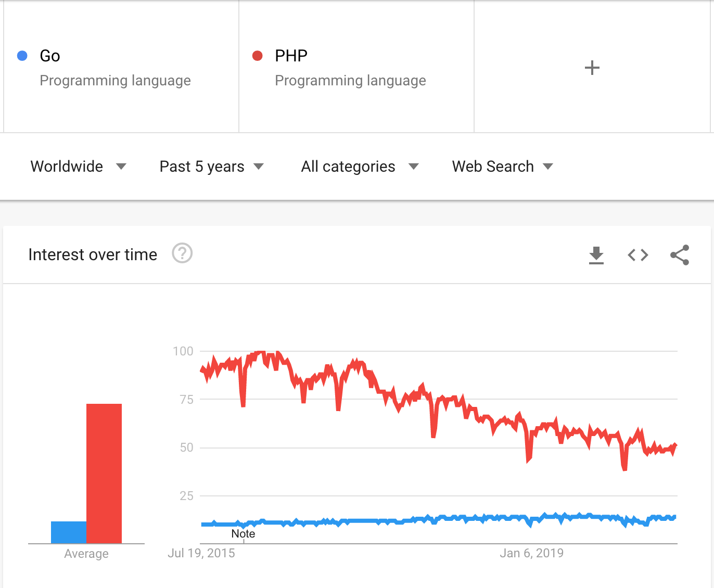Share the interest over time chart

click(680, 255)
